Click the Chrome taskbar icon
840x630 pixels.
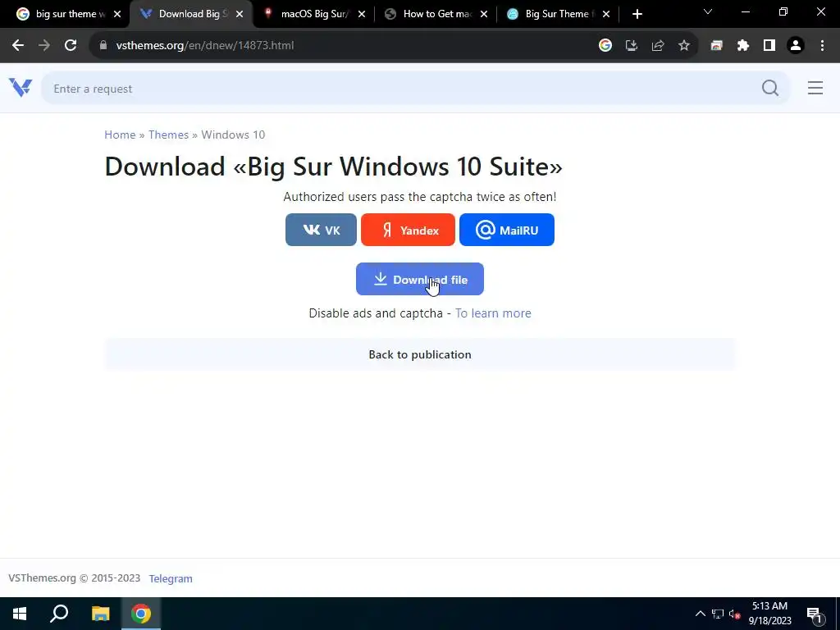click(141, 614)
